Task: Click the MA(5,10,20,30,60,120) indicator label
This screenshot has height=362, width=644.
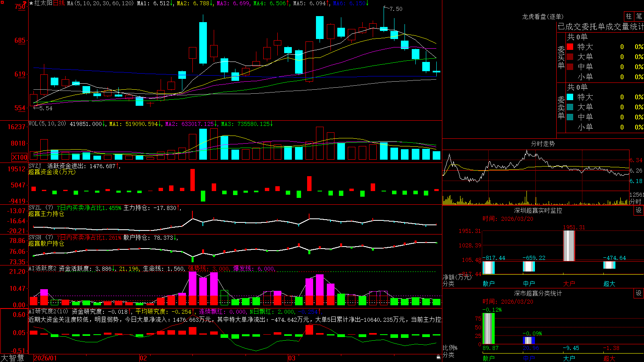Action: [x=100, y=3]
